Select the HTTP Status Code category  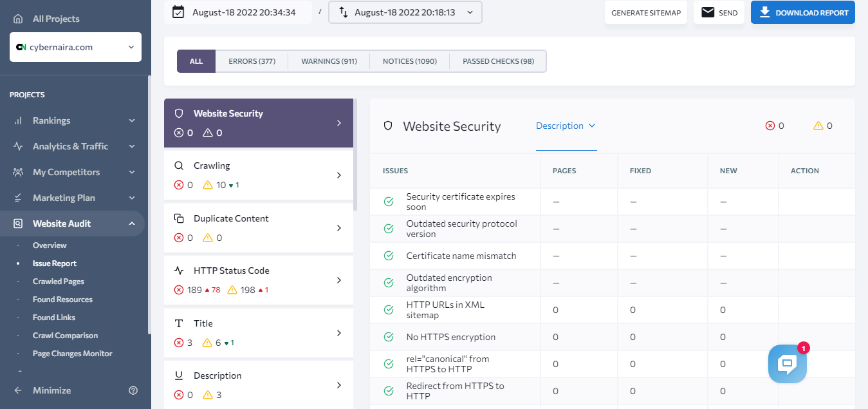259,280
